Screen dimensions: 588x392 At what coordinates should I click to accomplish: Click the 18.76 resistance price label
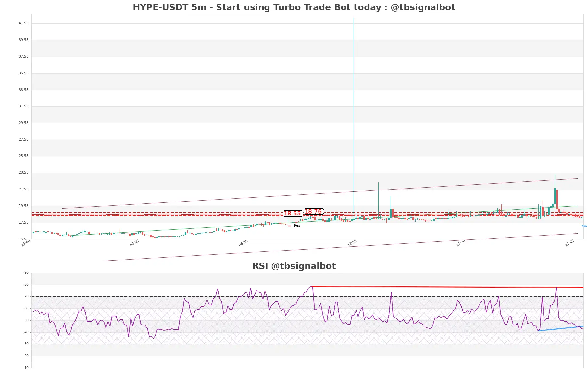coord(313,212)
